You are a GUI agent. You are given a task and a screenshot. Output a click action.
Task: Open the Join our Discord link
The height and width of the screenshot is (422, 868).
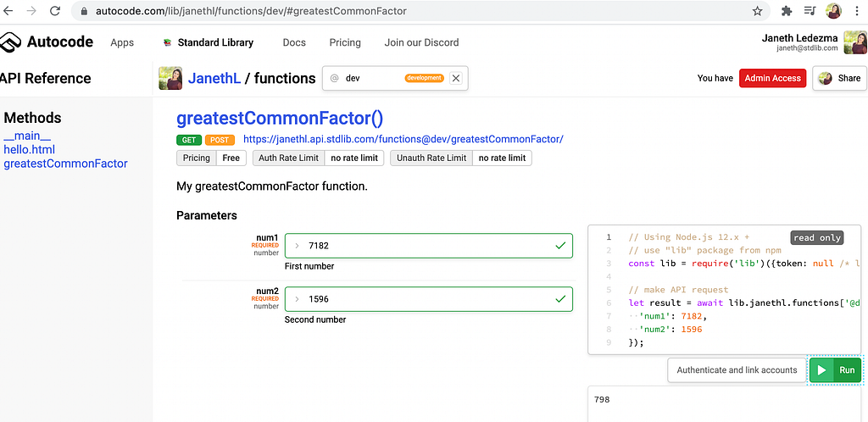tap(422, 42)
